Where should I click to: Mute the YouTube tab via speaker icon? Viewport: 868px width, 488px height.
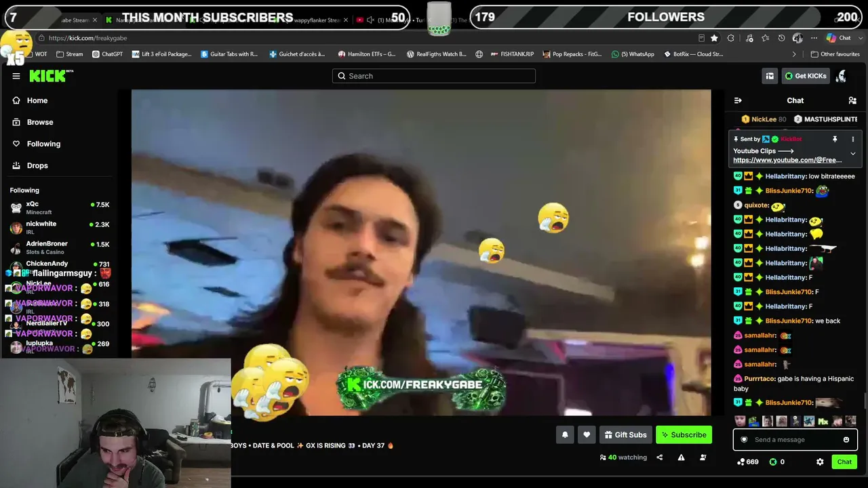pos(370,20)
